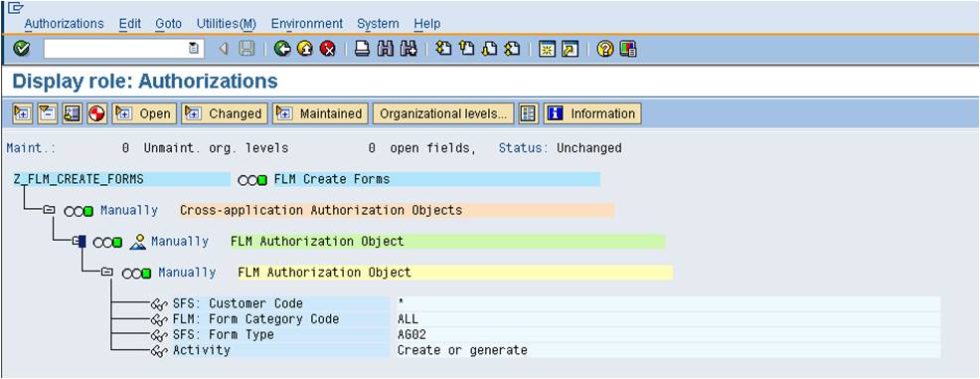Click traffic light on Cross-application Authorization Objects row
The height and width of the screenshot is (379, 980).
coord(79,212)
